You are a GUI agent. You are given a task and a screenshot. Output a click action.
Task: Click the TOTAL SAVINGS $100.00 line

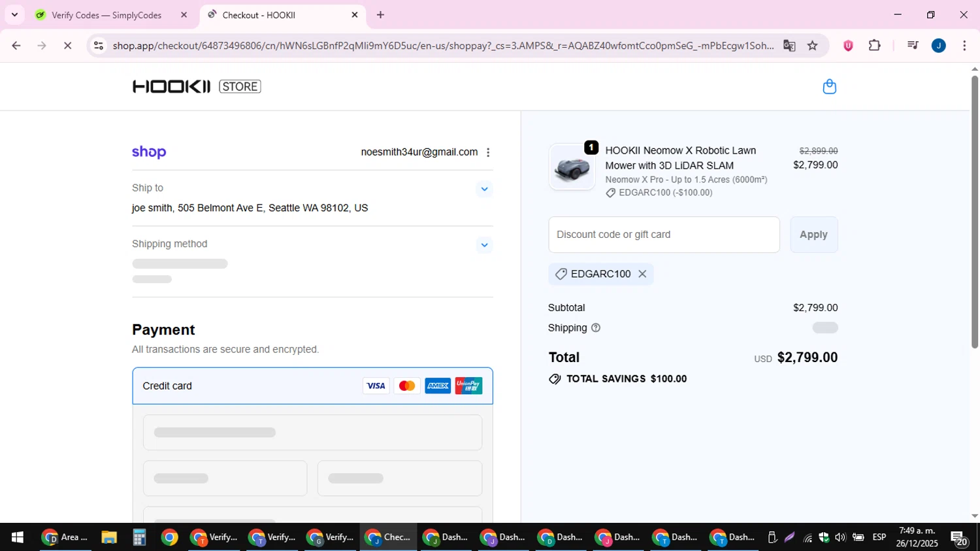(618, 379)
